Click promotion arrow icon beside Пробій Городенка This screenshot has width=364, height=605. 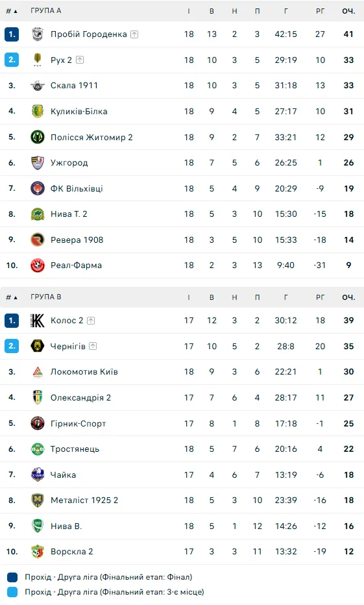134,34
